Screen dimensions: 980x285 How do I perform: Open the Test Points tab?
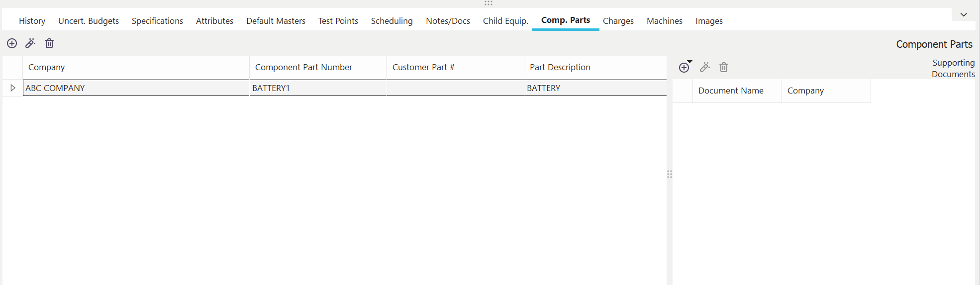(x=338, y=21)
